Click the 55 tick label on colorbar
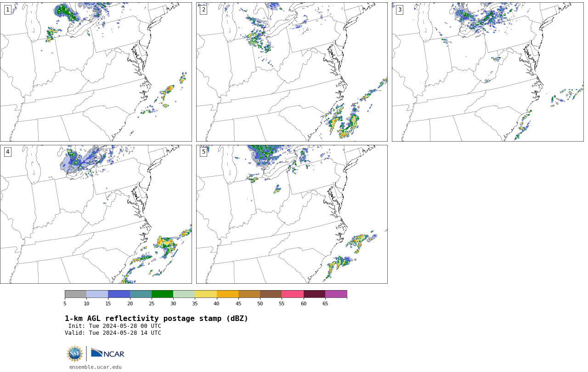The image size is (588, 372). pos(282,303)
